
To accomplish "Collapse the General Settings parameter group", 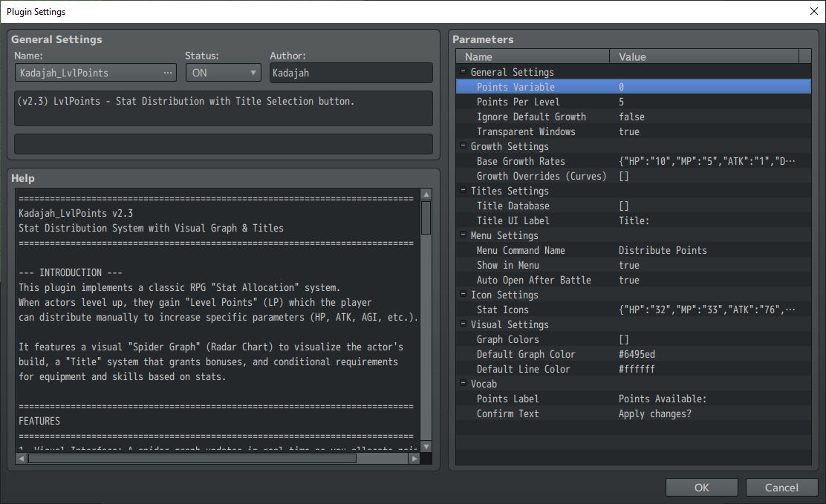I will point(464,72).
